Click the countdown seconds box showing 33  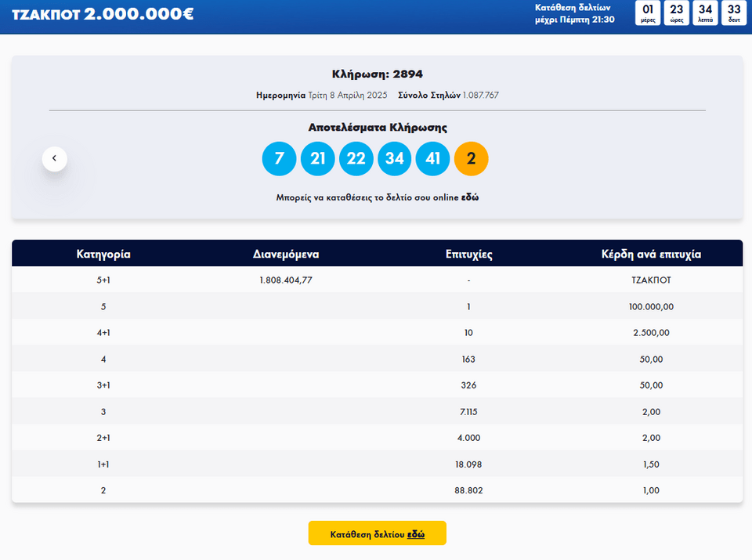pos(733,13)
